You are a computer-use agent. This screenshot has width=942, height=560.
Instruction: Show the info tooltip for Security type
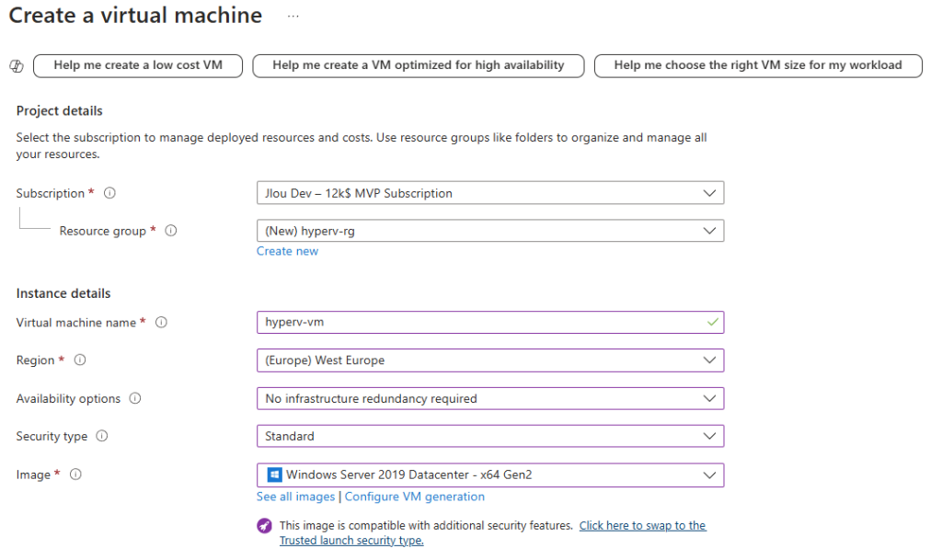point(102,436)
